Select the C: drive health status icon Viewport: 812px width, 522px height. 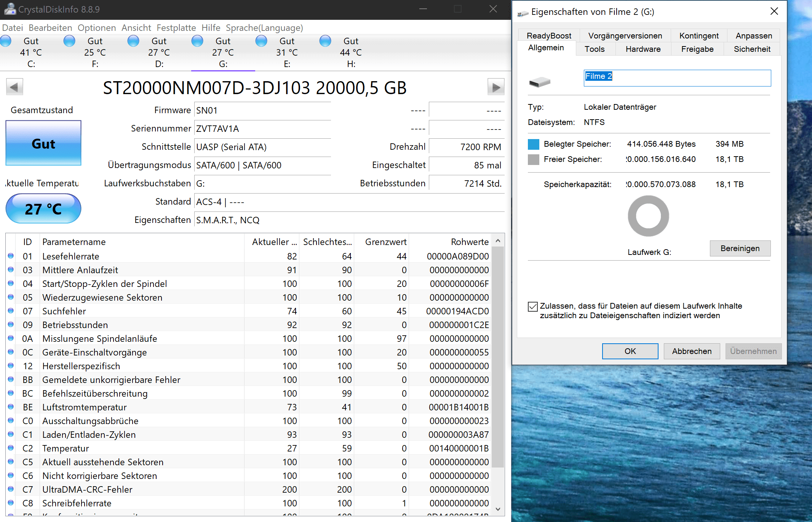click(6, 41)
